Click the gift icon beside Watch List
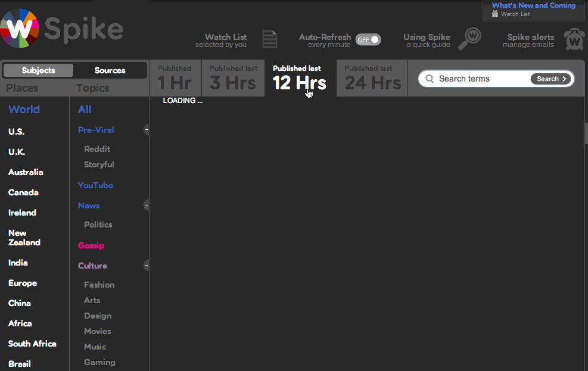The width and height of the screenshot is (588, 371). pyautogui.click(x=496, y=14)
